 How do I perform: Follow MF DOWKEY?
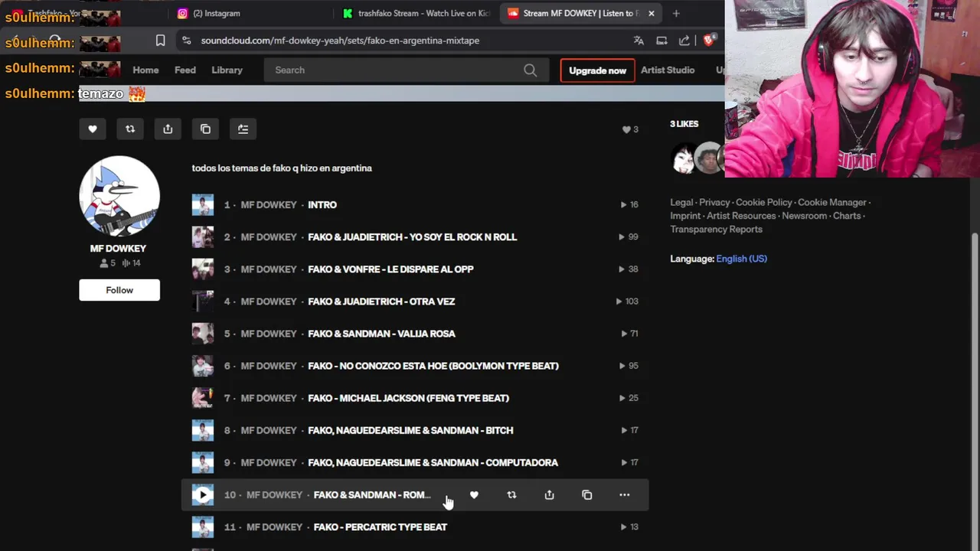click(119, 290)
